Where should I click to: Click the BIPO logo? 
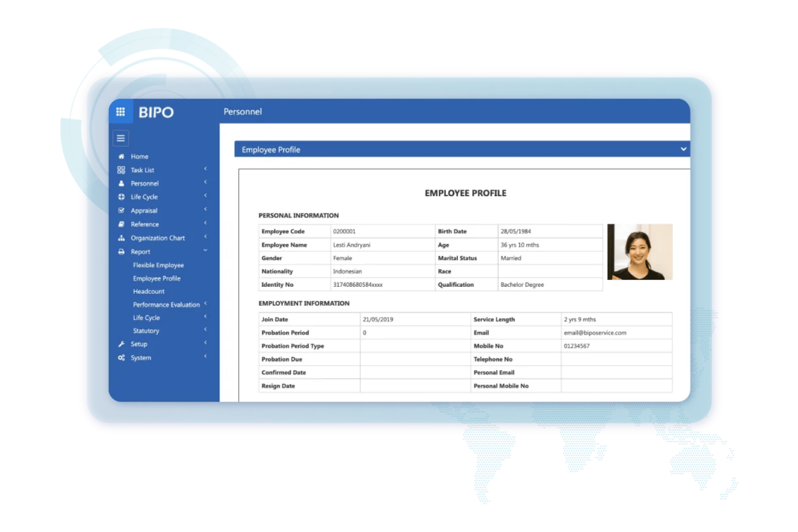156,112
